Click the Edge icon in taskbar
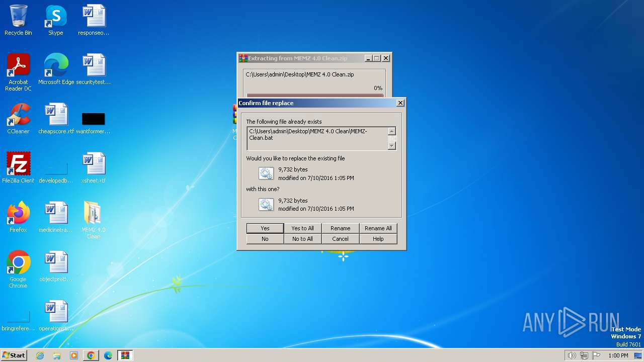The width and height of the screenshot is (644, 362). [108, 355]
